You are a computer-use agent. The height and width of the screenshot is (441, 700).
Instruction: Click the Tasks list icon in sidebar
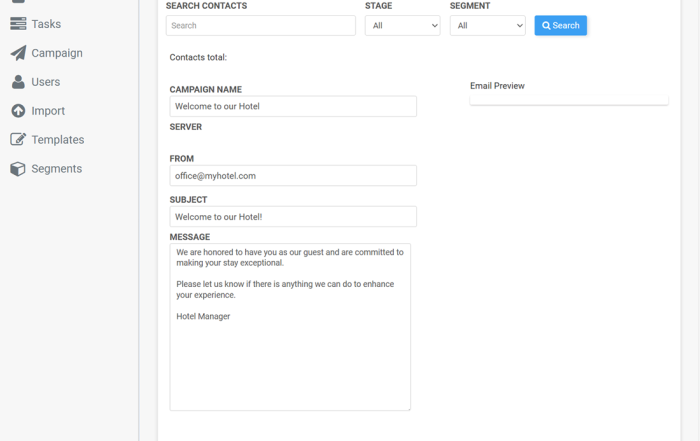(x=18, y=24)
